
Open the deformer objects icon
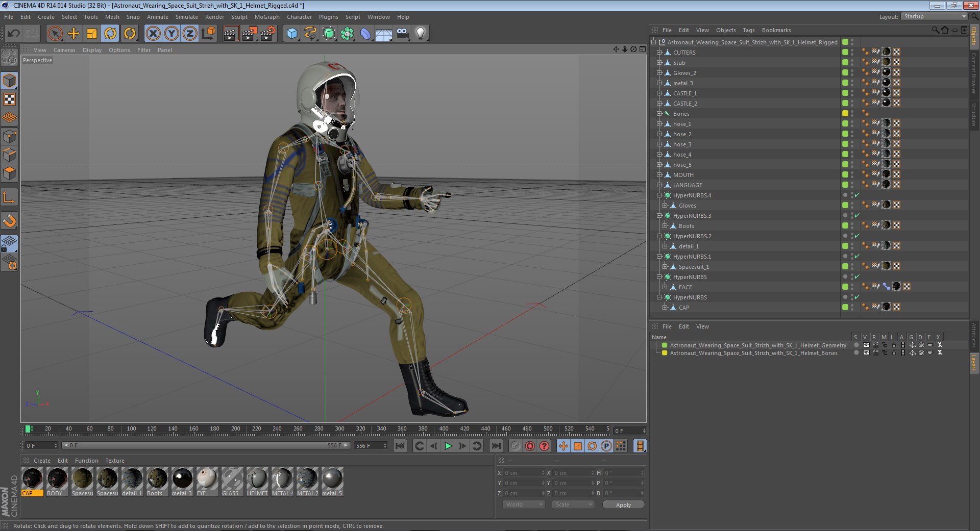[365, 34]
